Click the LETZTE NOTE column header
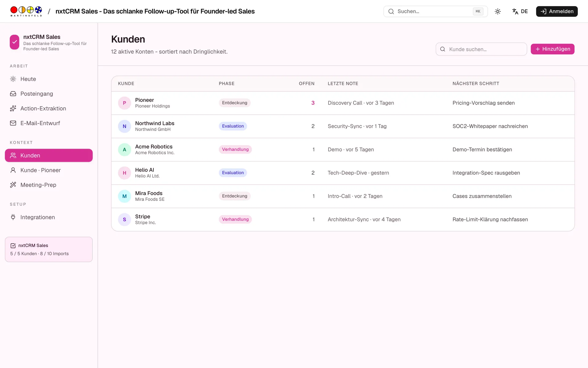This screenshot has width=588, height=368. click(343, 84)
